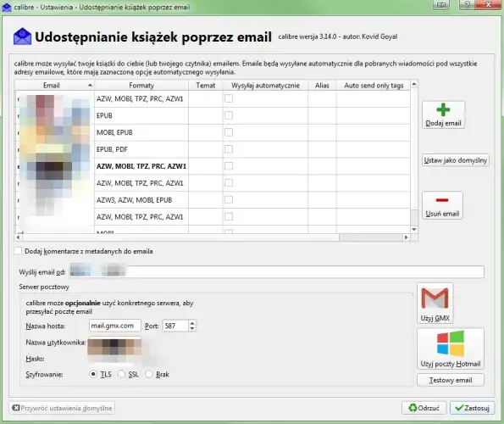Sort by Email column header arrow
The height and width of the screenshot is (424, 504).
90,86
